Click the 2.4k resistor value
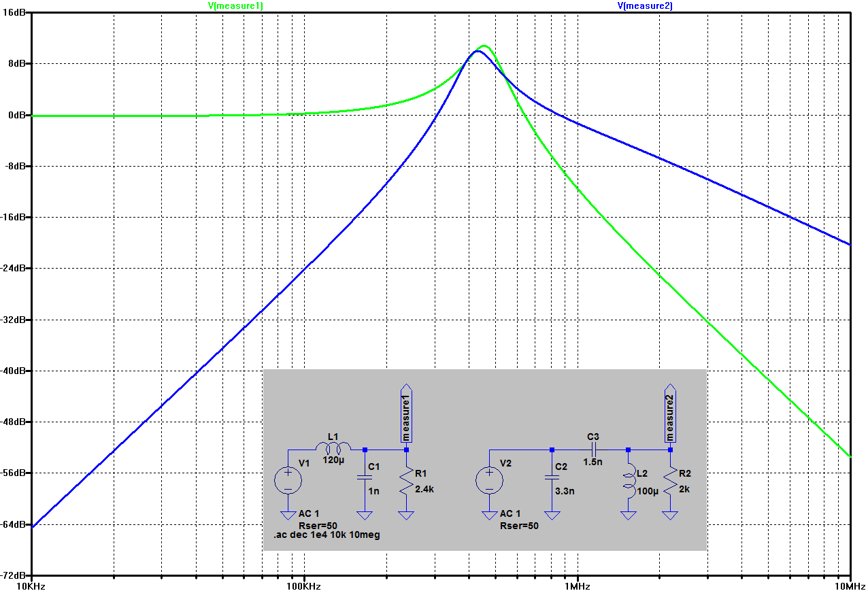 coord(424,489)
